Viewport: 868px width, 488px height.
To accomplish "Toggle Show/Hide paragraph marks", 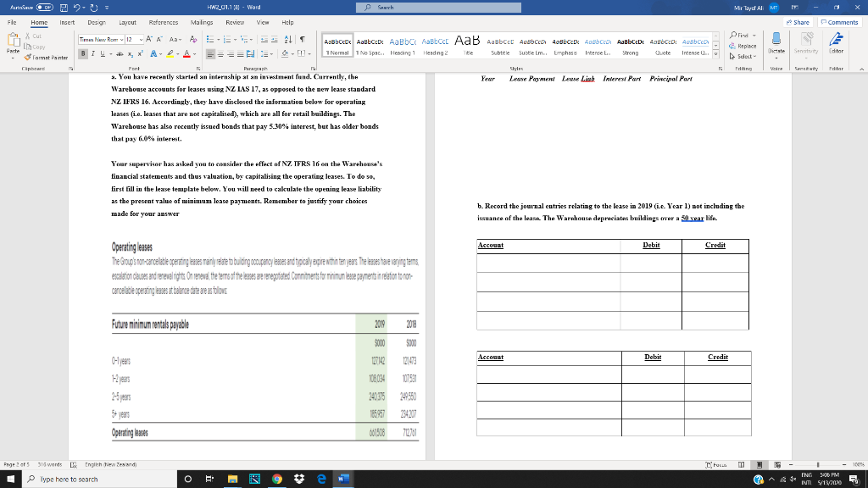I will (303, 39).
